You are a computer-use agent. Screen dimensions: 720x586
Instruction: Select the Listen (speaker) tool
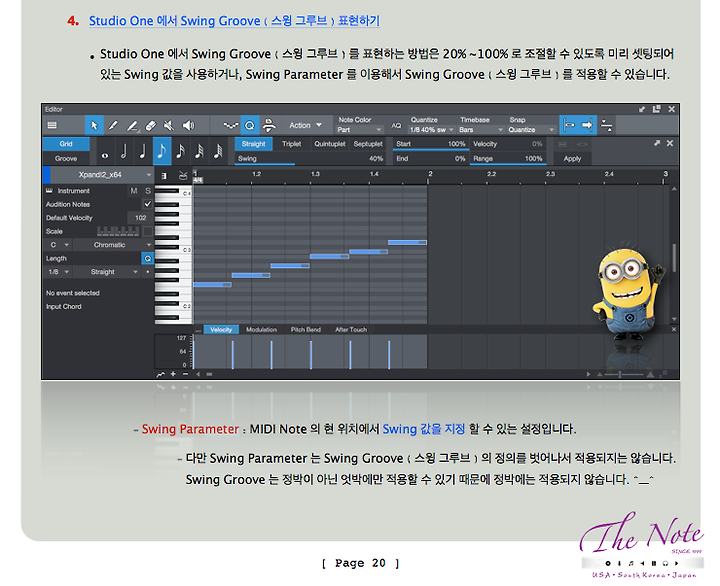188,125
